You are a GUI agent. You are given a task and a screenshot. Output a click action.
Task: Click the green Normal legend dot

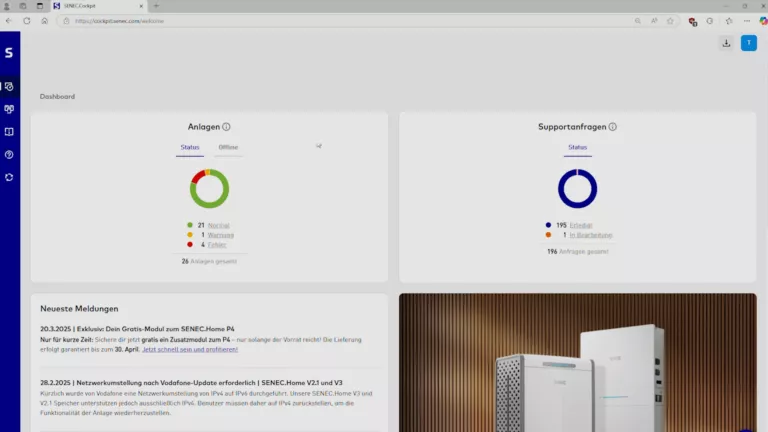[190, 225]
